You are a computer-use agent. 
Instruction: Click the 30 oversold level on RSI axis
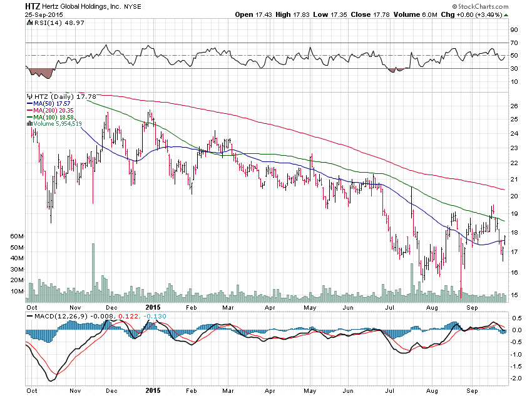(x=514, y=68)
